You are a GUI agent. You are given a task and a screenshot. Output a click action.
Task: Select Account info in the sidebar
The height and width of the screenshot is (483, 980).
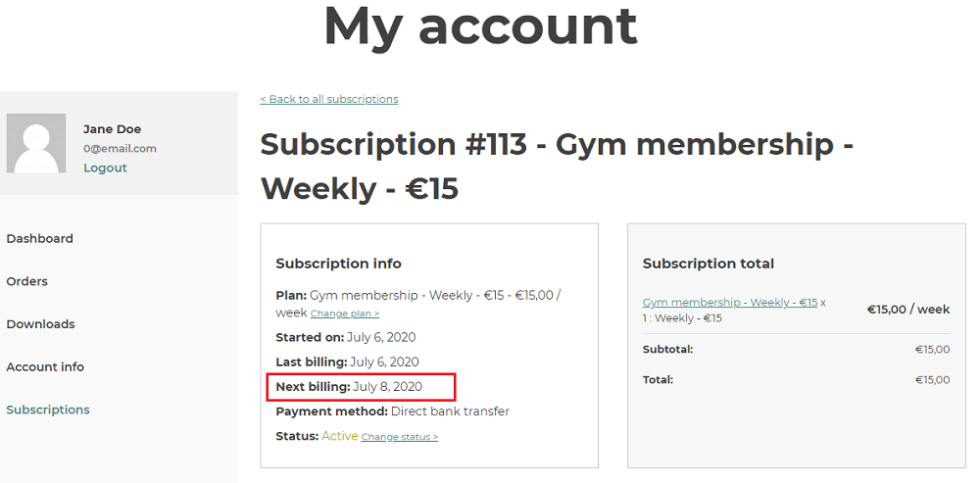(x=45, y=366)
